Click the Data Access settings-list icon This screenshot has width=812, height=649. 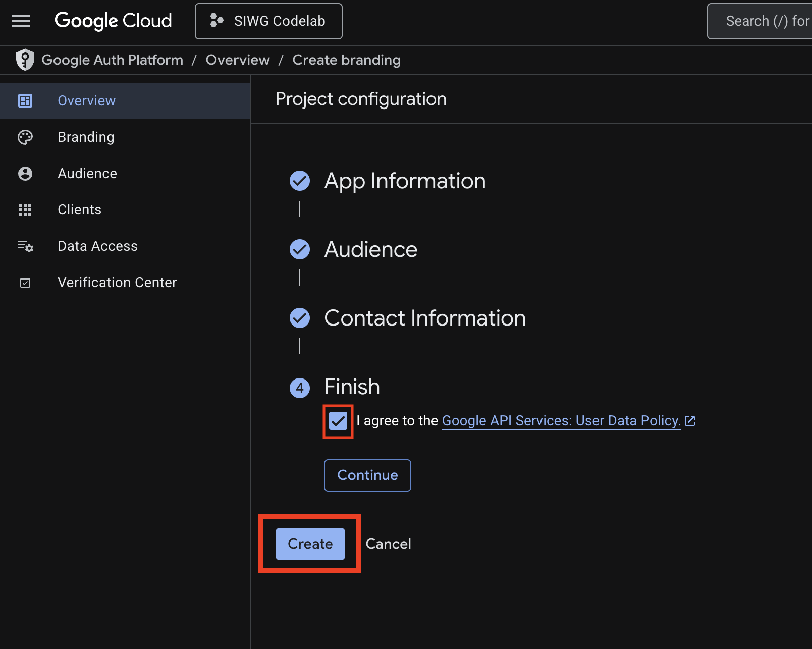[25, 246]
